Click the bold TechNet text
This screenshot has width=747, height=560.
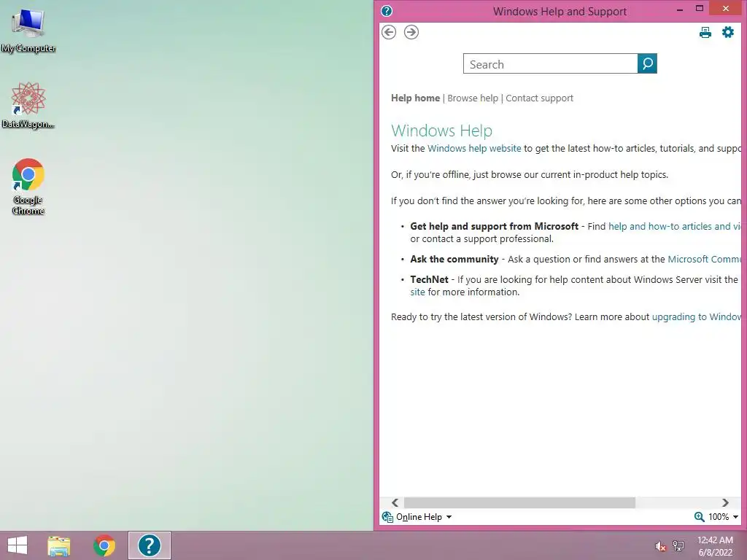click(x=429, y=279)
